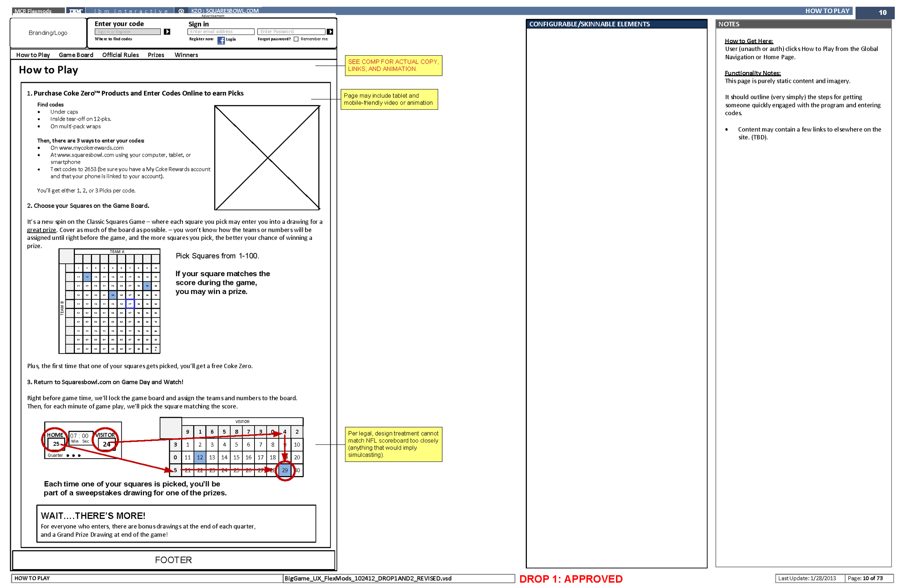
Task: Click the Where to find codes link
Action: (114, 39)
